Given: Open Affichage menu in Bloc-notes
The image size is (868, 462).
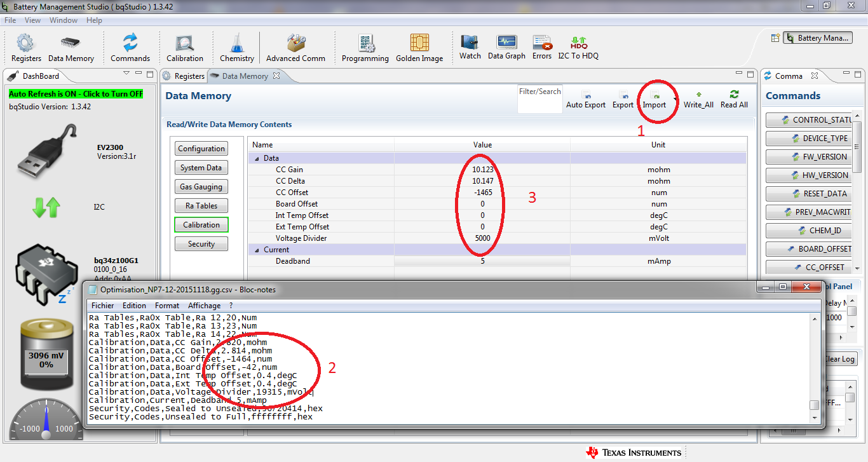Looking at the screenshot, I should (x=204, y=306).
